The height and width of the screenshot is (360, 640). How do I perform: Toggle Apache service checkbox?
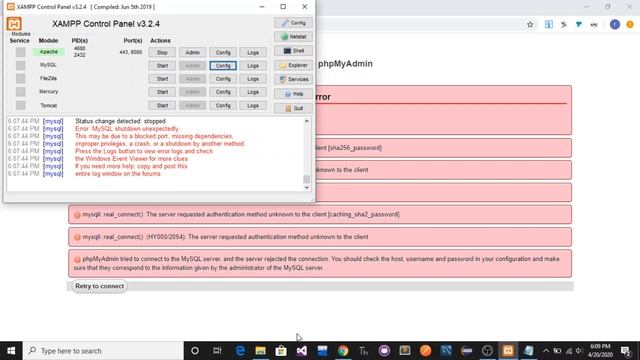pos(20,52)
